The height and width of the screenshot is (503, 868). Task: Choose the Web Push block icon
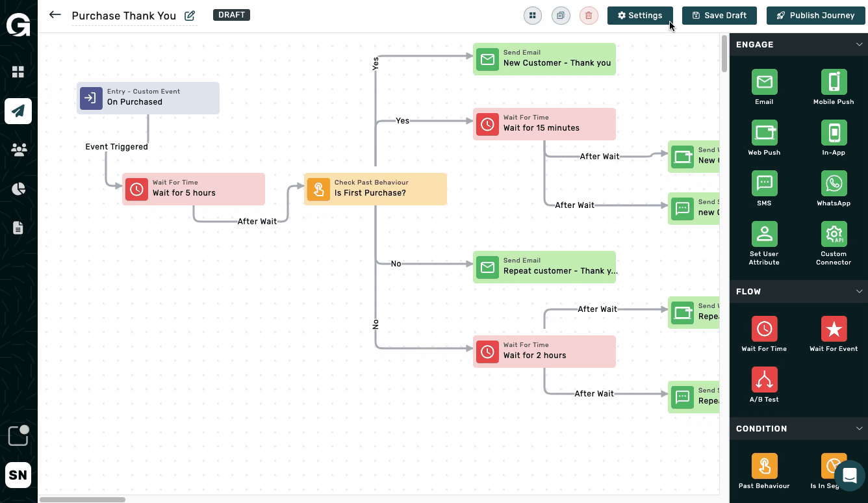[764, 133]
